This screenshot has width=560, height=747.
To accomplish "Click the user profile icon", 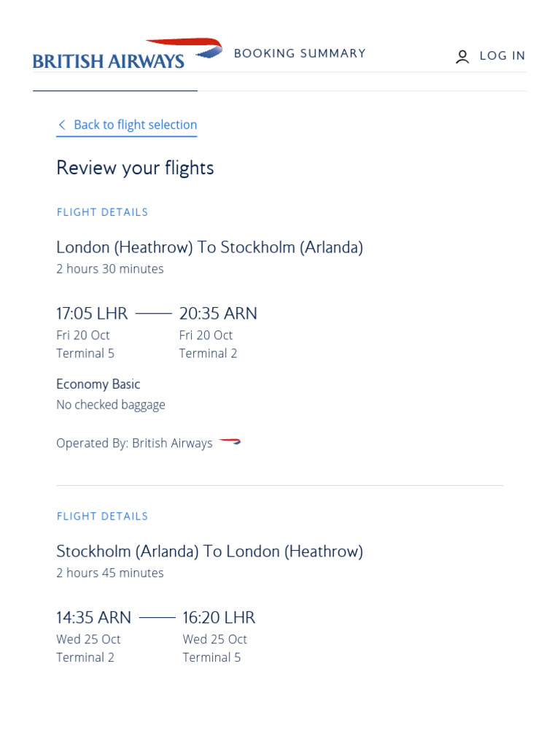I will [462, 57].
